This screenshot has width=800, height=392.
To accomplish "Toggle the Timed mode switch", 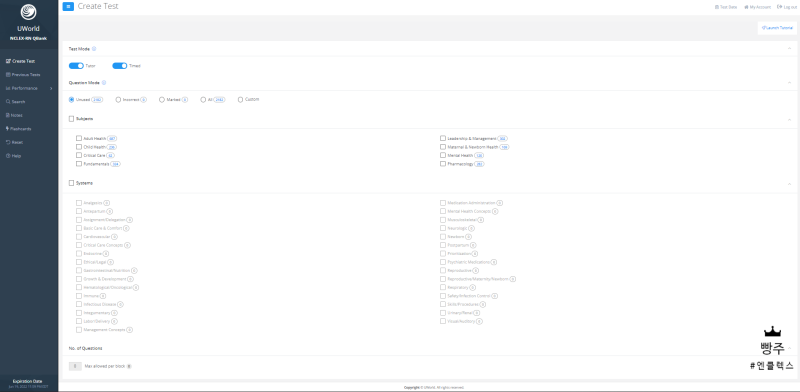I will coord(119,66).
